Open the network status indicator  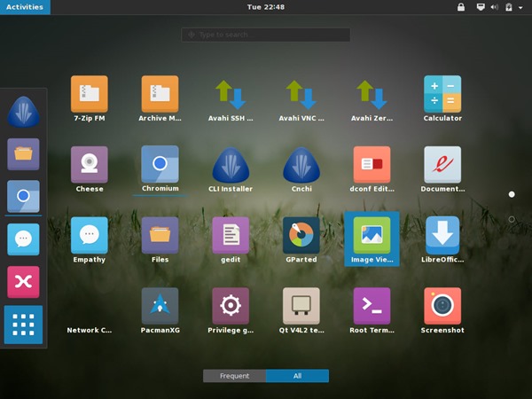(481, 7)
